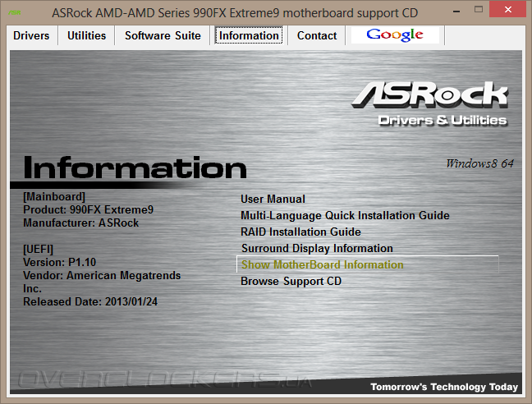
Task: Click the ASRock title bar icon
Action: tap(14, 12)
